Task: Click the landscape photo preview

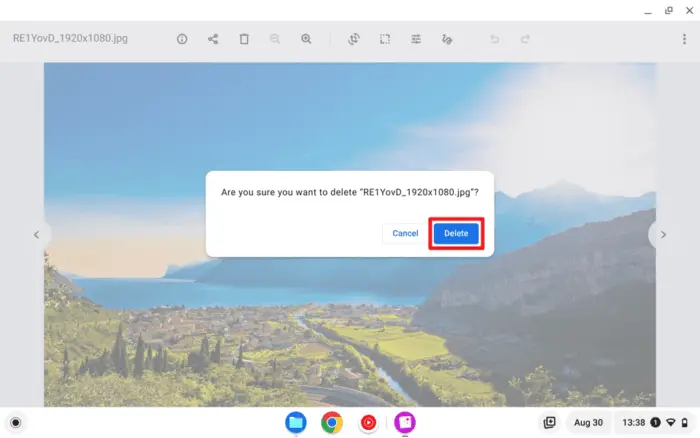Action: pos(350,234)
